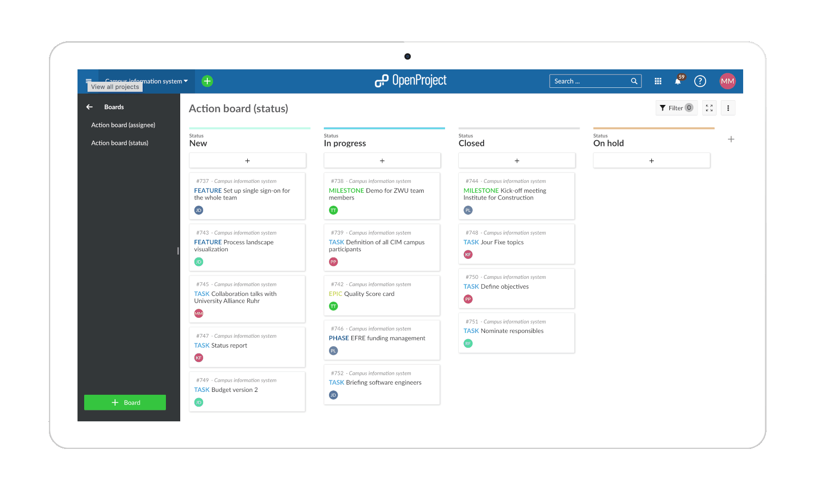Click JD avatar on card #743
This screenshot has width=814, height=504.
199,262
